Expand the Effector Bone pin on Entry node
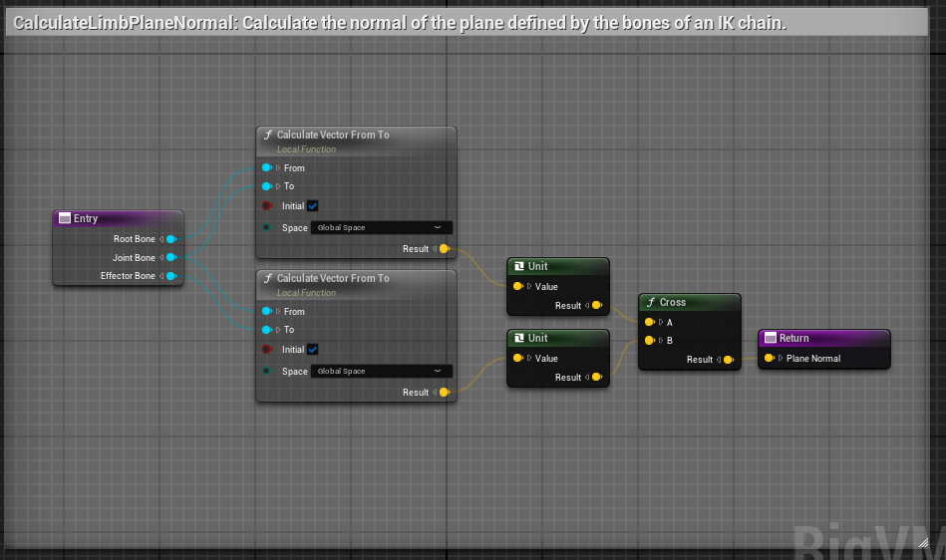 [x=161, y=276]
